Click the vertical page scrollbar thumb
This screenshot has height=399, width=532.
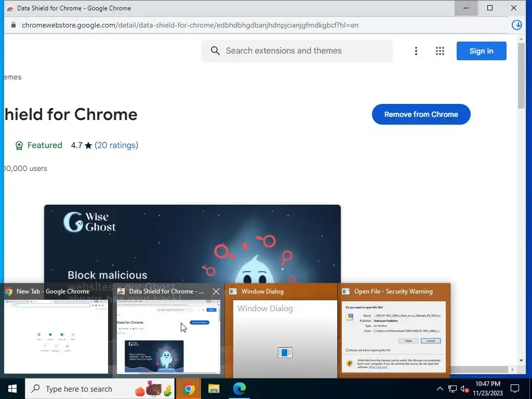(521, 75)
